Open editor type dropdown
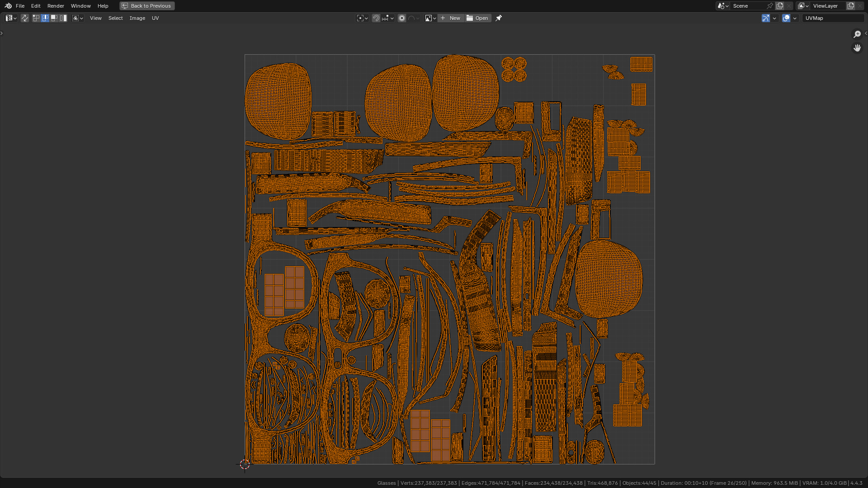The height and width of the screenshot is (488, 868). click(11, 18)
